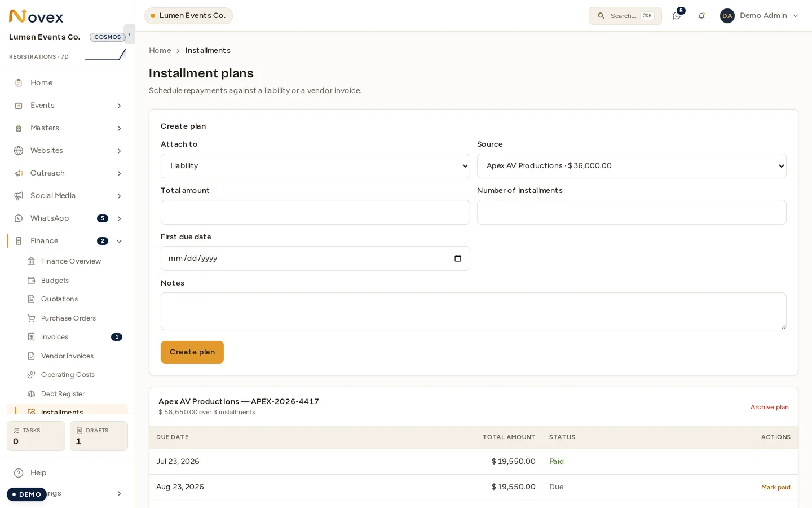Image resolution: width=812 pixels, height=508 pixels.
Task: Open the Attach to dropdown
Action: click(x=315, y=166)
